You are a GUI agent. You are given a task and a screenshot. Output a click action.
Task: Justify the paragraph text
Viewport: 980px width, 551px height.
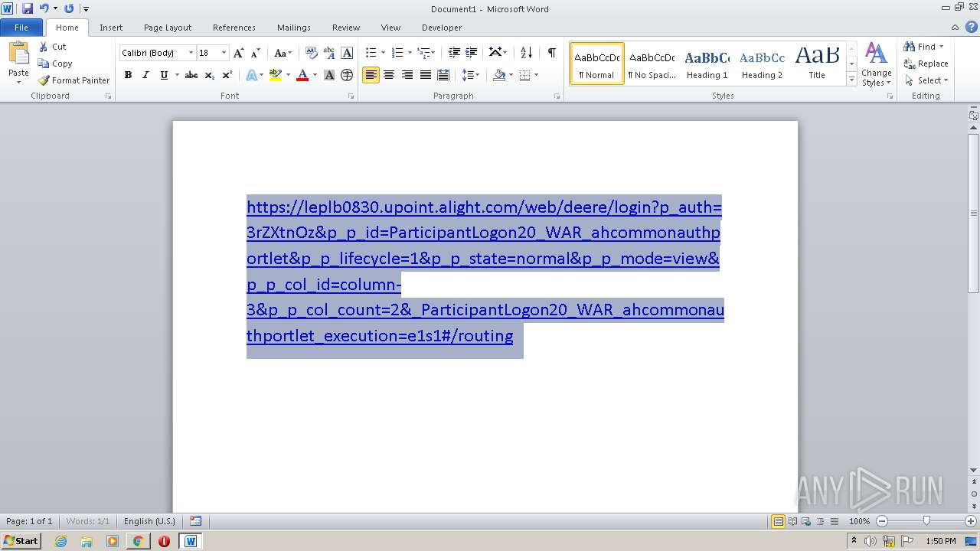[425, 75]
